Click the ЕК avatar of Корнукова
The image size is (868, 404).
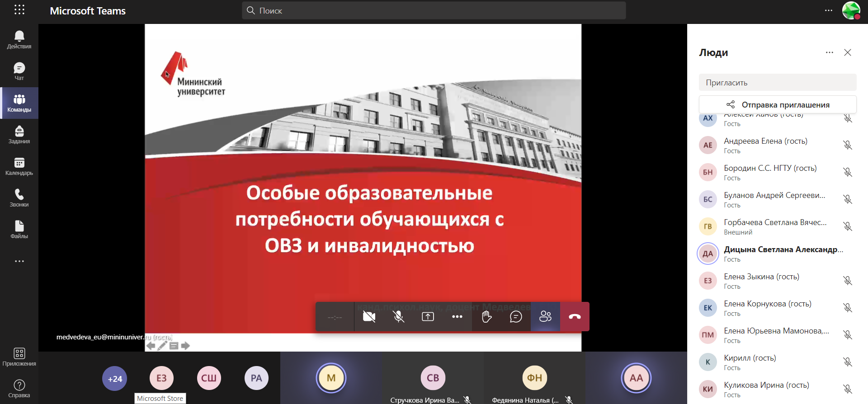tap(708, 308)
